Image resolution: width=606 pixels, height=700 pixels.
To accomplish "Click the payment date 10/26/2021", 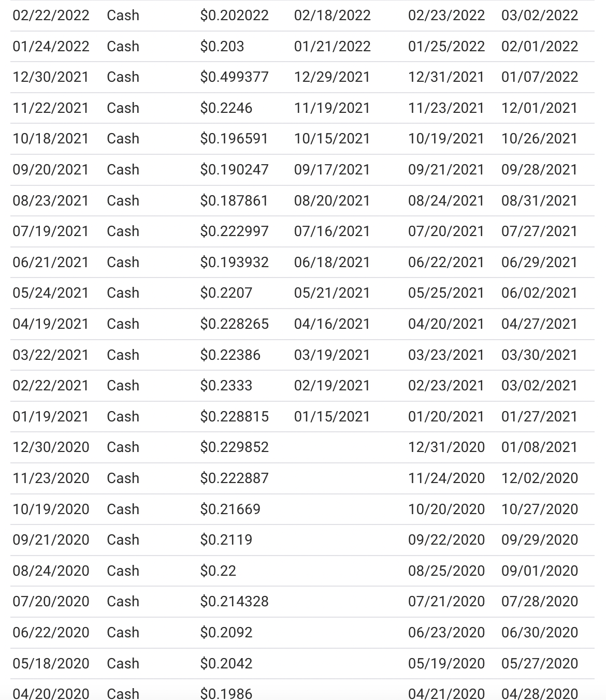I will (x=539, y=139).
